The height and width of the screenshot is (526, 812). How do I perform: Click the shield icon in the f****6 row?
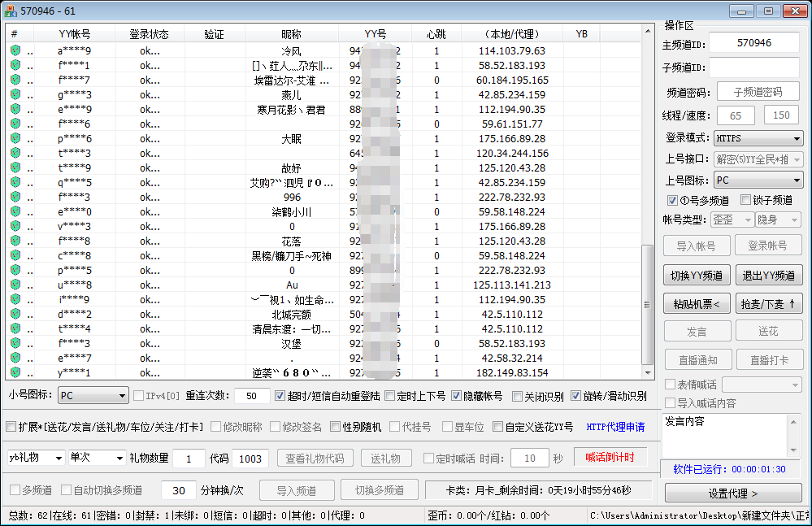click(x=15, y=124)
